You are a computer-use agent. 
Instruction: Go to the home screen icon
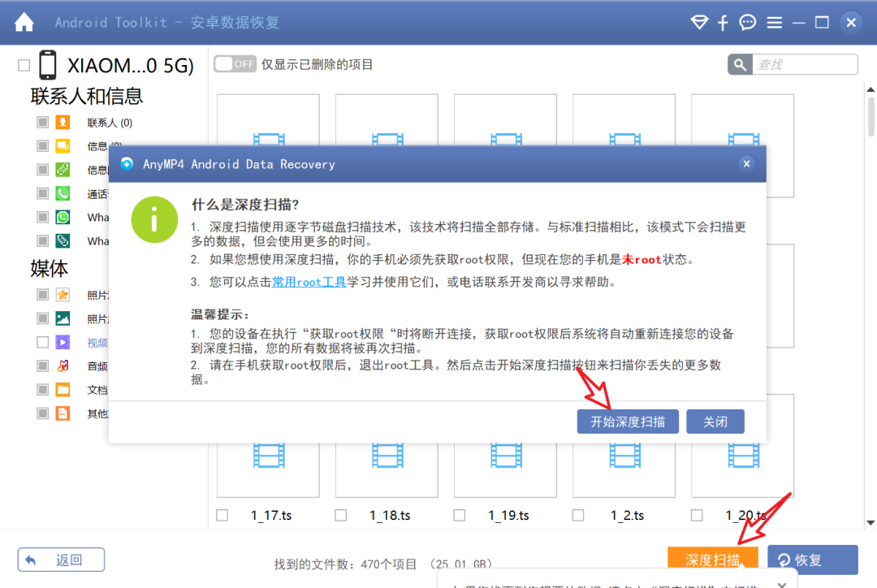[24, 23]
